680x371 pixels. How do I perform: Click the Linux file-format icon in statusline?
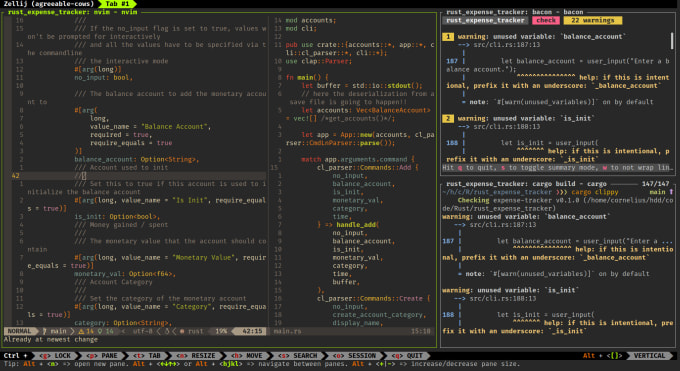[x=167, y=331]
